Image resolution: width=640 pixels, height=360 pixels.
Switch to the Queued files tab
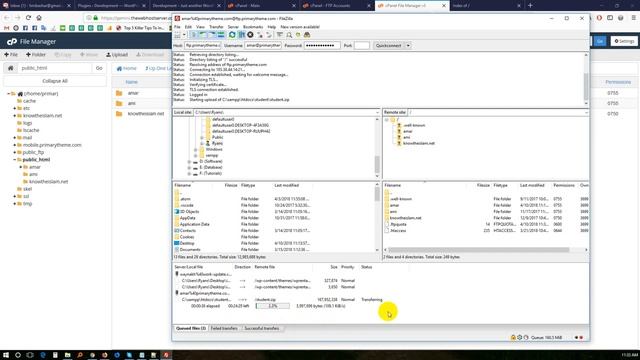191,329
